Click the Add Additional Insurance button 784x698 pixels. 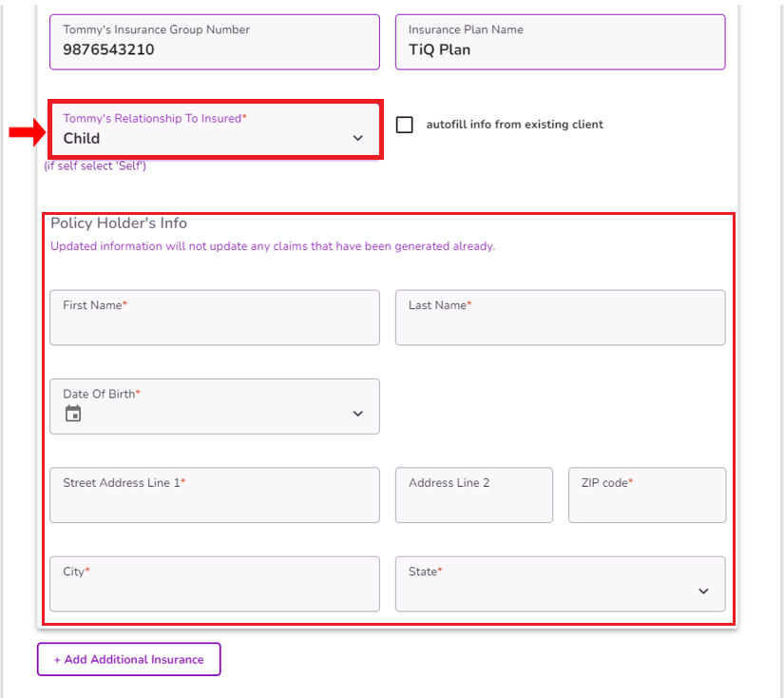click(128, 659)
